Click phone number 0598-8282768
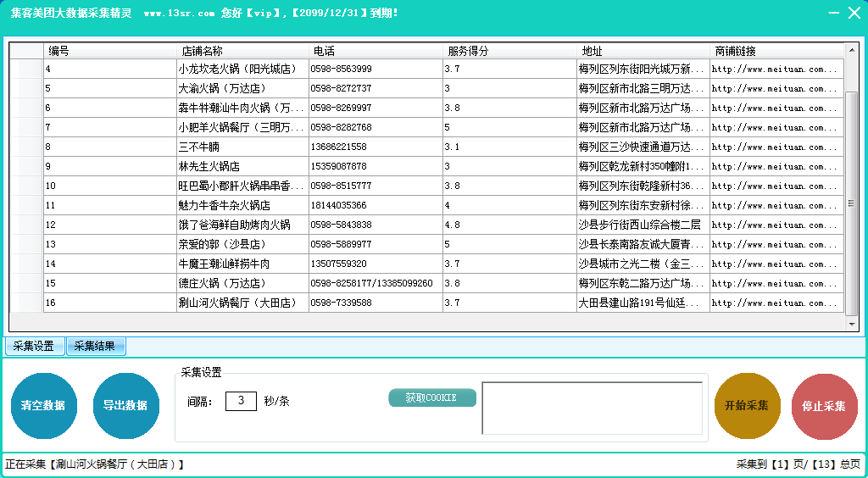This screenshot has height=478, width=868. [x=341, y=127]
